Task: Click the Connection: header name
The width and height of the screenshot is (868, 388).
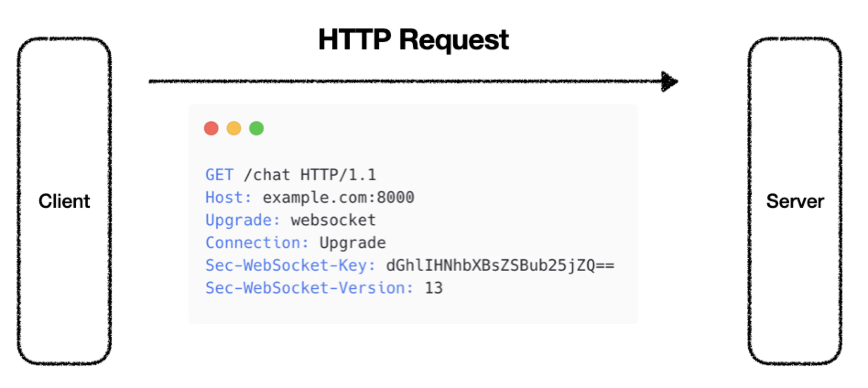Action: [257, 242]
